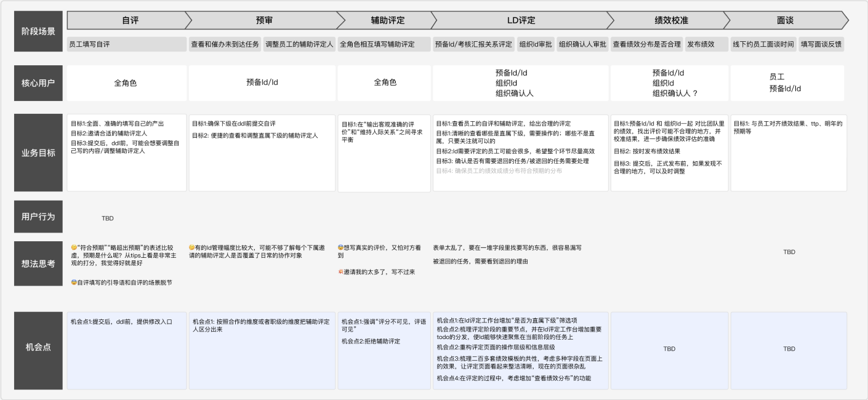Click 被退回的任务，需要看到退回的理由
868x400 pixels.
coord(480,261)
